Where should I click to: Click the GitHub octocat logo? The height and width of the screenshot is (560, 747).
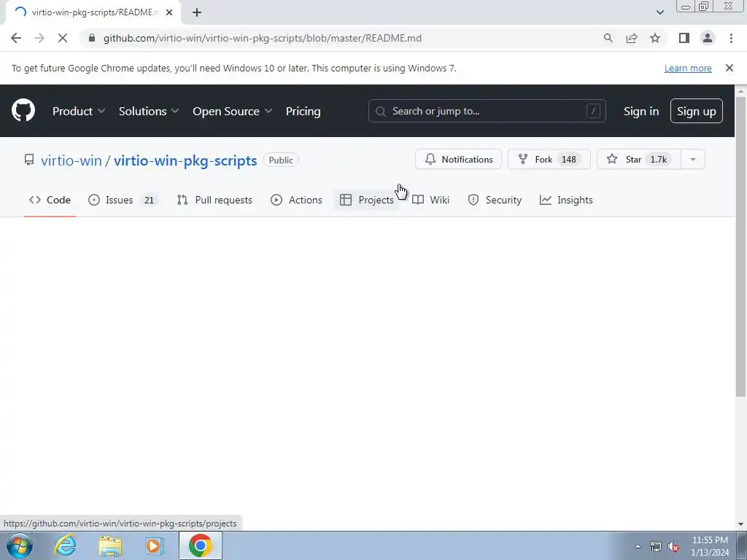(x=23, y=111)
